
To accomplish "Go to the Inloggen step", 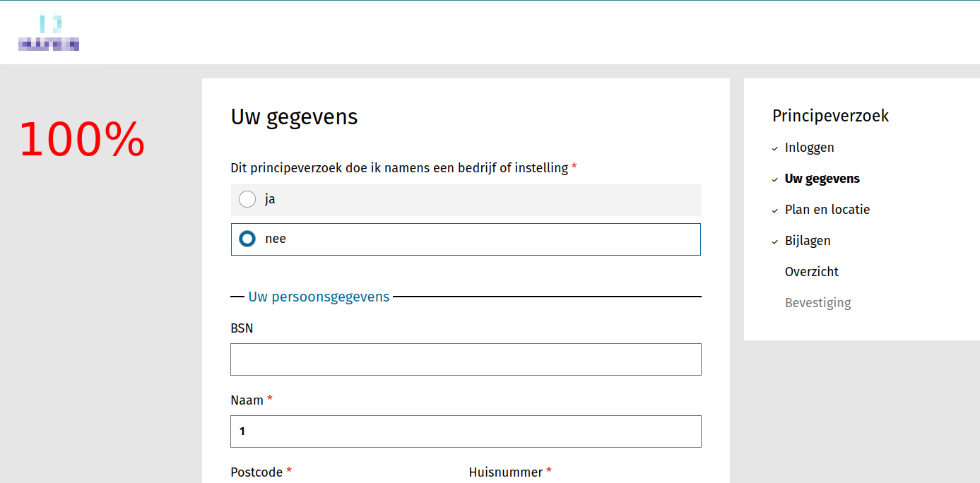I will [x=809, y=148].
